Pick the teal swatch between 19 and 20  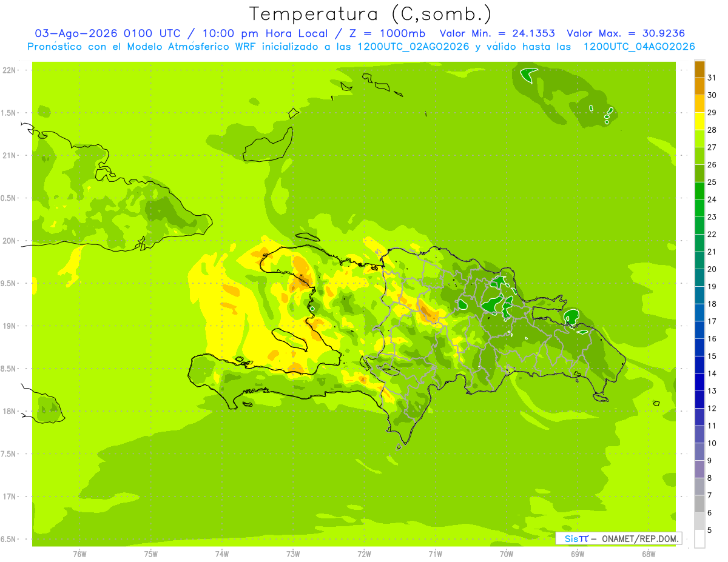[x=699, y=278]
